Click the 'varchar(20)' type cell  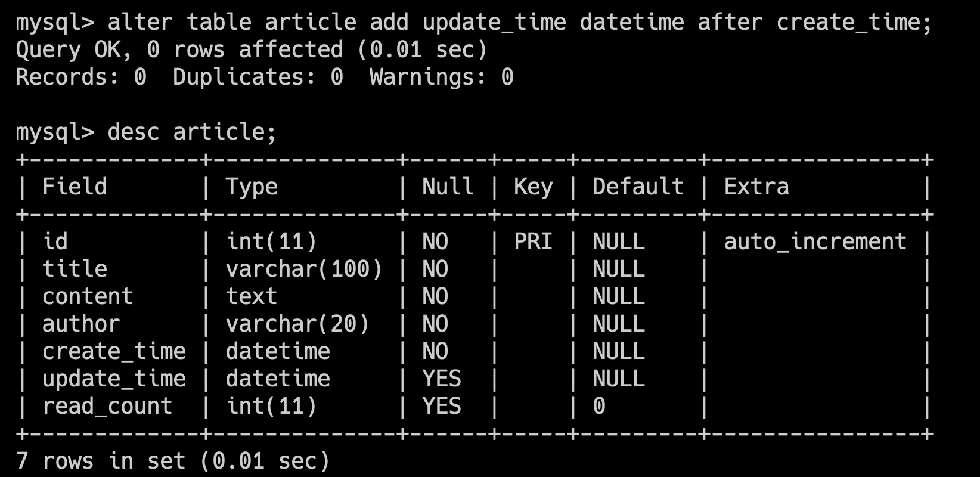pos(297,324)
